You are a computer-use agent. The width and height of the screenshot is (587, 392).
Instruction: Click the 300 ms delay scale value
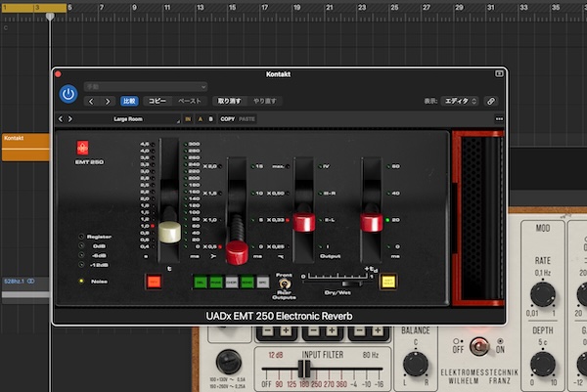194,144
